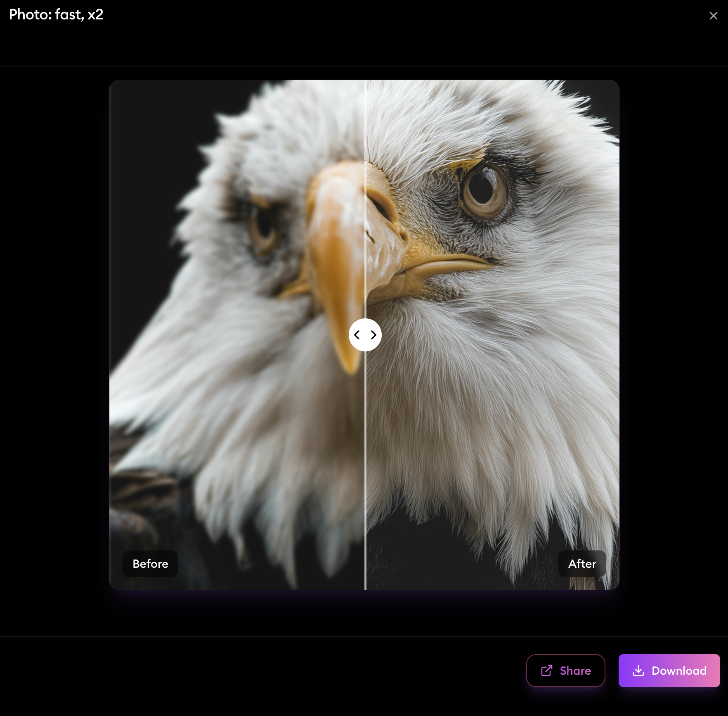
Task: Click the Before label badge
Action: click(x=150, y=564)
